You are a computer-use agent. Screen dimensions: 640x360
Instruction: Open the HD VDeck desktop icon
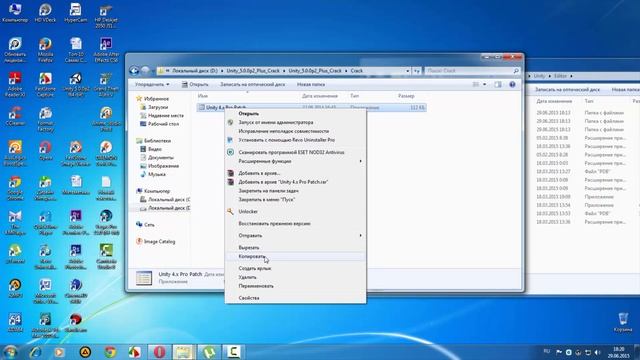click(45, 12)
